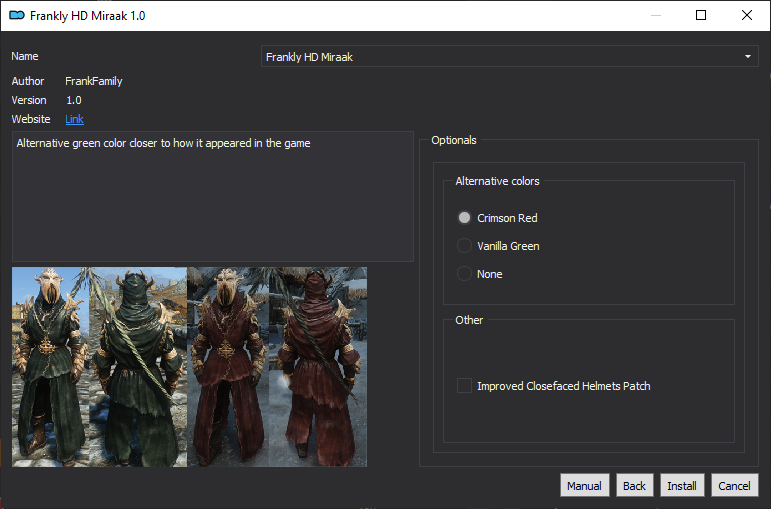The image size is (771, 509).
Task: Click the author name FrankFamily
Action: pyautogui.click(x=94, y=81)
